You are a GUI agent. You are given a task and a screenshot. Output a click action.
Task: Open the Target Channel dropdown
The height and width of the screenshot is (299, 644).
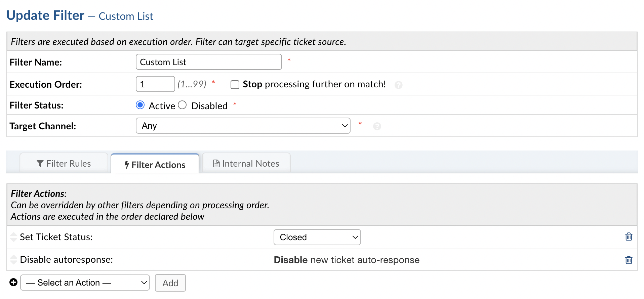point(243,126)
